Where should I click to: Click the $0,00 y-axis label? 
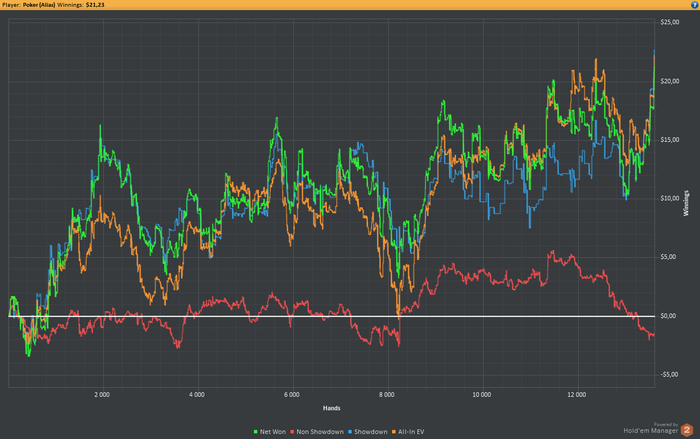[668, 316]
